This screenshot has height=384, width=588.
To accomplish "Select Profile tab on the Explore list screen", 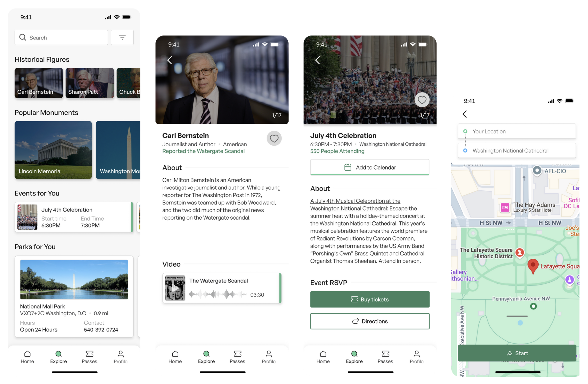I will tap(121, 357).
